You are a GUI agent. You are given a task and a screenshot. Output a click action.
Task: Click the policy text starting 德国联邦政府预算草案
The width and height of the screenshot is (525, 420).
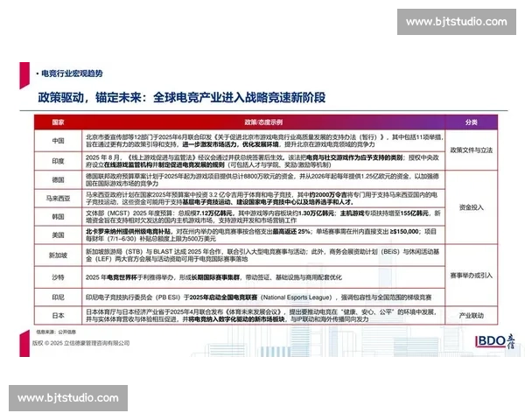tap(262, 180)
